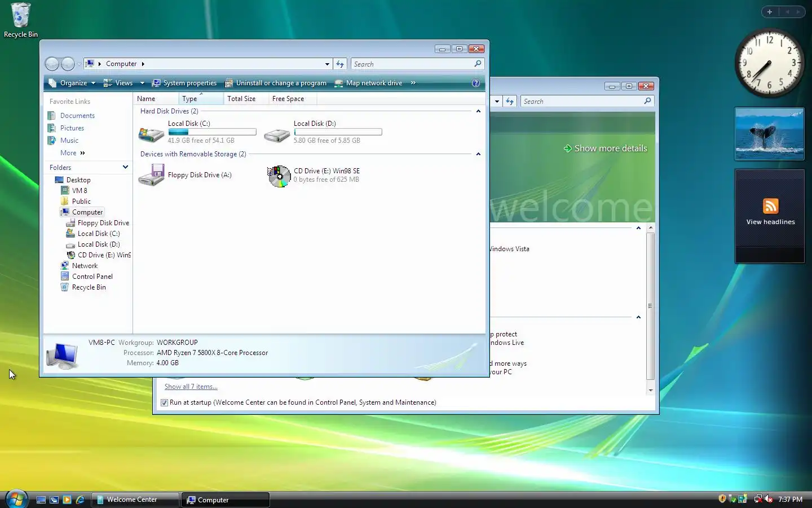Select Floppy Disk Drive in folder tree
The height and width of the screenshot is (508, 812).
pos(103,223)
